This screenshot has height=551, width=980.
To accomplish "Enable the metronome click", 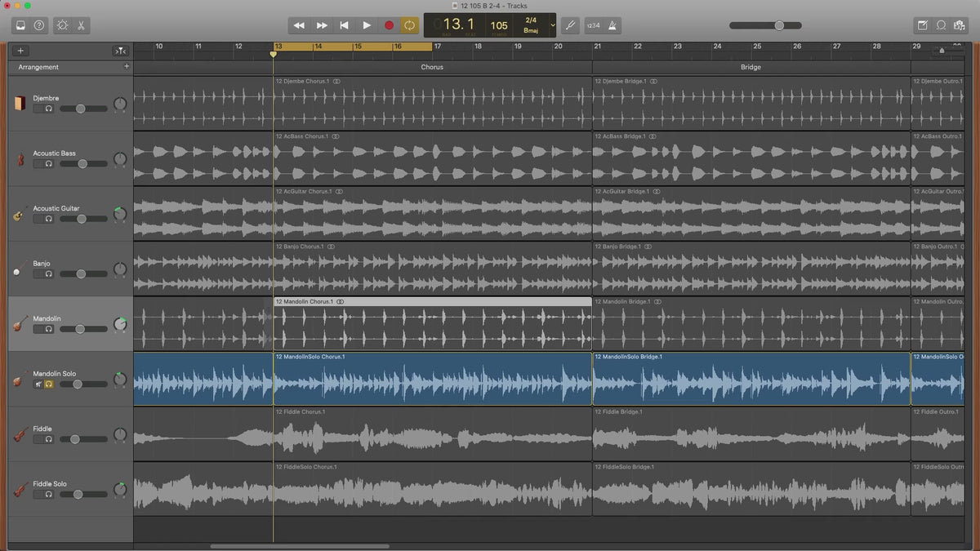I will (x=612, y=25).
